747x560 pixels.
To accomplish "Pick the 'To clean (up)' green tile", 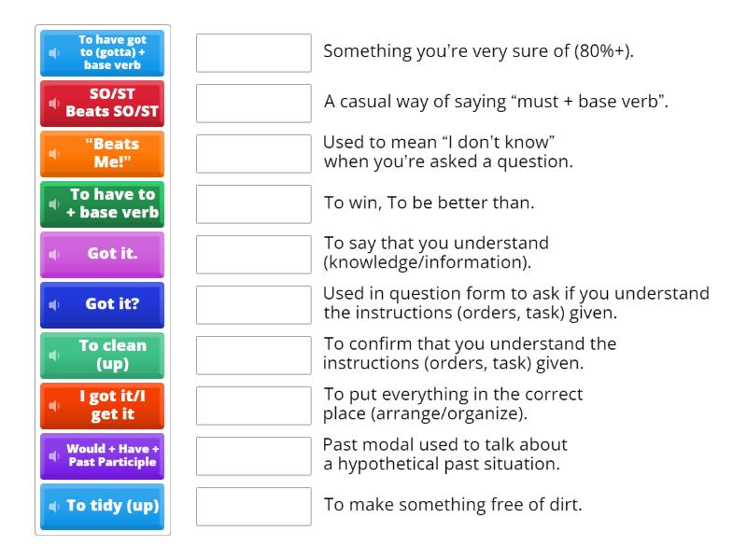I will point(103,356).
